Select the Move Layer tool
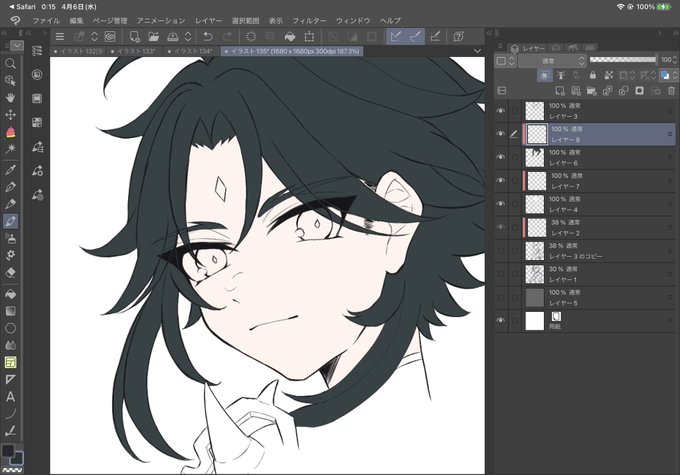 [10, 115]
